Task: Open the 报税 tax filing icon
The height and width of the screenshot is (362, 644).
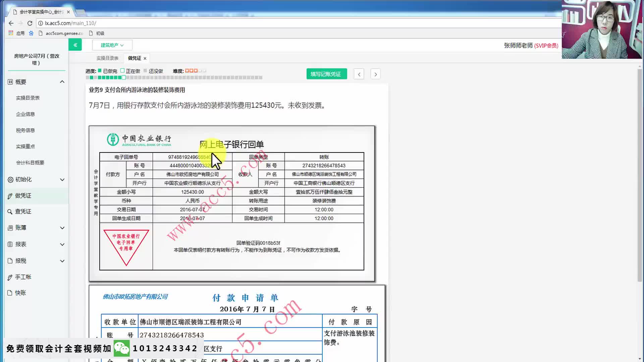Action: (x=10, y=260)
